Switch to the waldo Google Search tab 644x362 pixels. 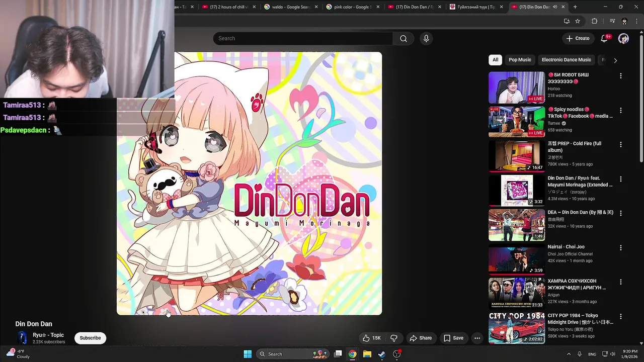[x=290, y=7]
